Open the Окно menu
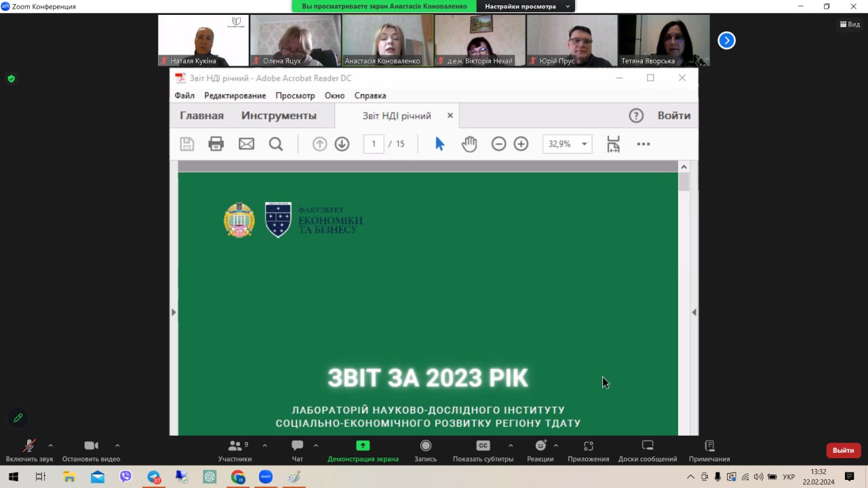 pyautogui.click(x=334, y=96)
